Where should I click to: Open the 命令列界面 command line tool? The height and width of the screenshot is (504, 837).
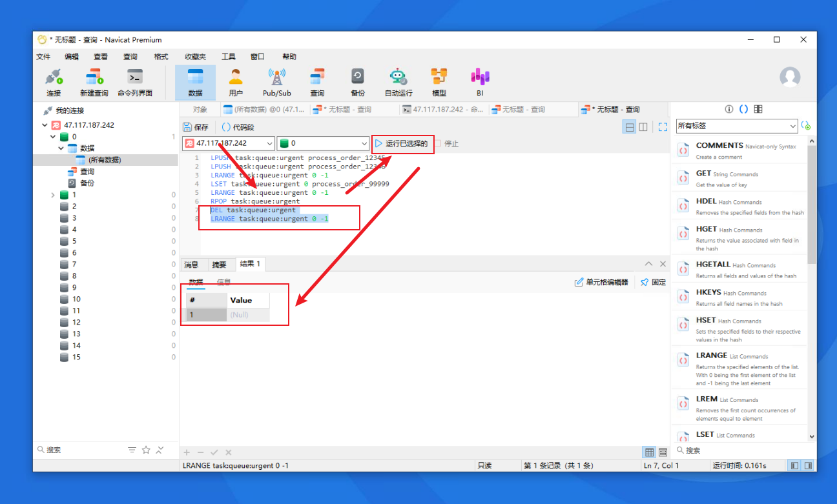tap(135, 83)
